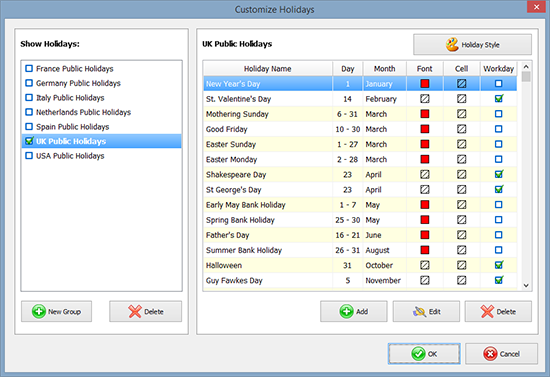Click the '16 - 21' day cell

point(348,235)
